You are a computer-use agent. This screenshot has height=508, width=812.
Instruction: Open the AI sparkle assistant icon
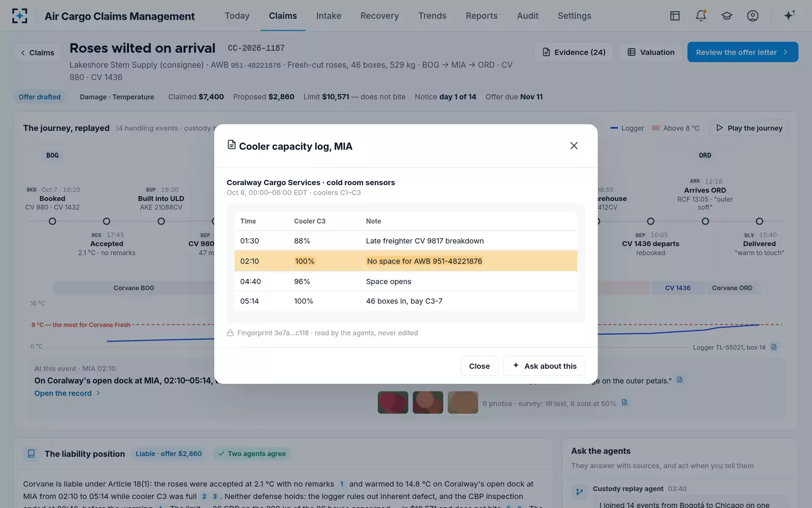point(789,15)
